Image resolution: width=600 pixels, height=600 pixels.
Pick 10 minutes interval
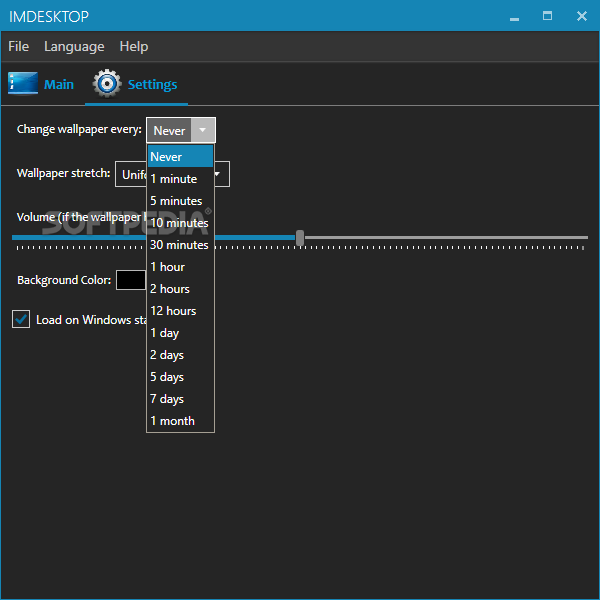180,223
